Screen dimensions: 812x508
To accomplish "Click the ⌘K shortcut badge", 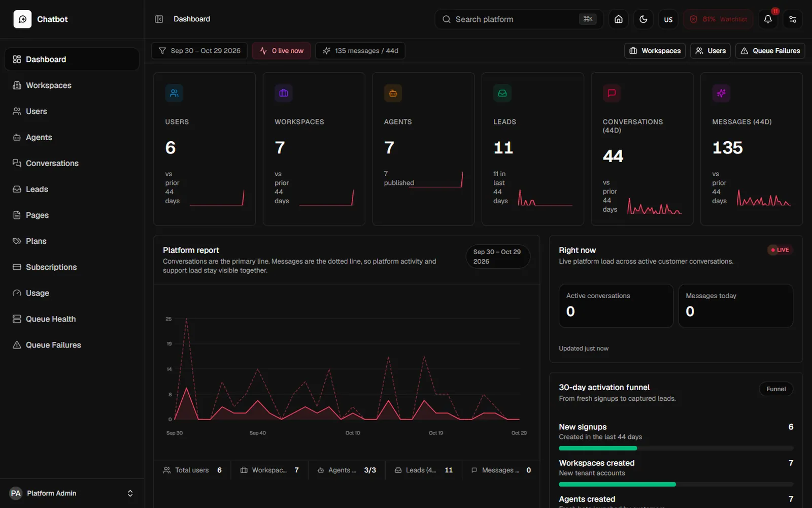I will click(588, 19).
